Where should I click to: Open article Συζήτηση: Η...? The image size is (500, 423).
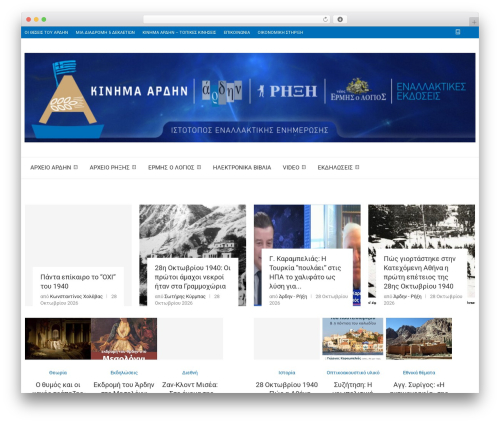[353, 388]
